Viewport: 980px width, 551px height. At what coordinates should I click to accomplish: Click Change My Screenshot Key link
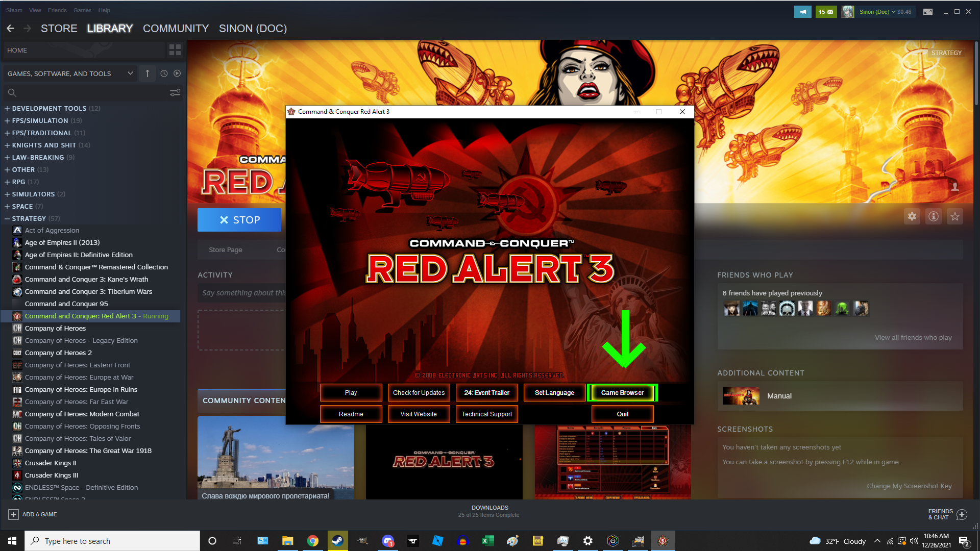click(x=909, y=486)
